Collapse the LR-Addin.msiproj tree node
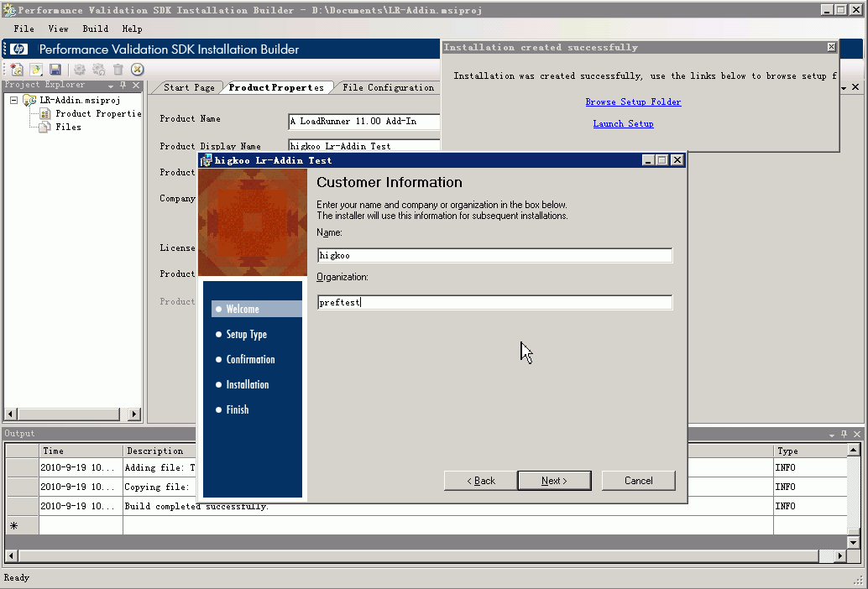The image size is (868, 589). pos(13,100)
